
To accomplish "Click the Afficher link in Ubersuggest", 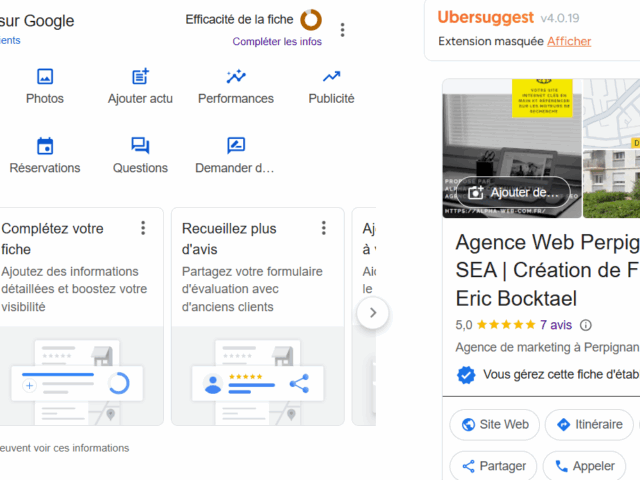I will 569,42.
